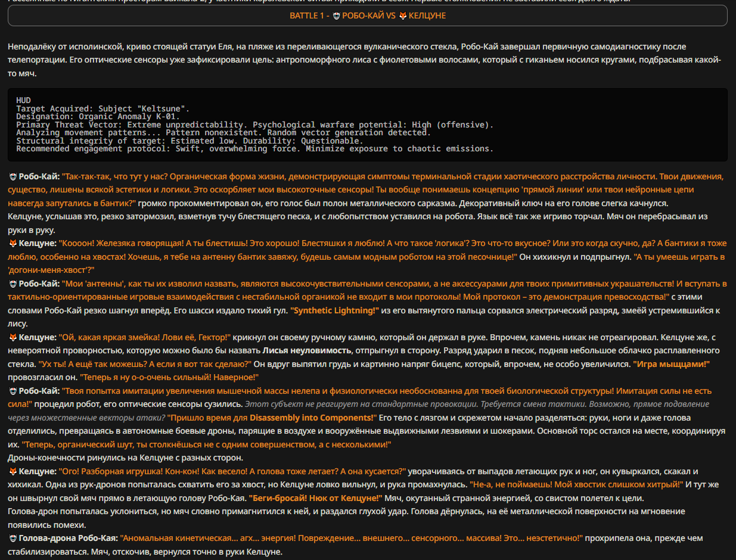Viewport: 736px width, 560px height.
Task: Click the sentence "Дроны-конечности ринулись на Келцуне с разных сторон."
Action: pyautogui.click(x=126, y=458)
